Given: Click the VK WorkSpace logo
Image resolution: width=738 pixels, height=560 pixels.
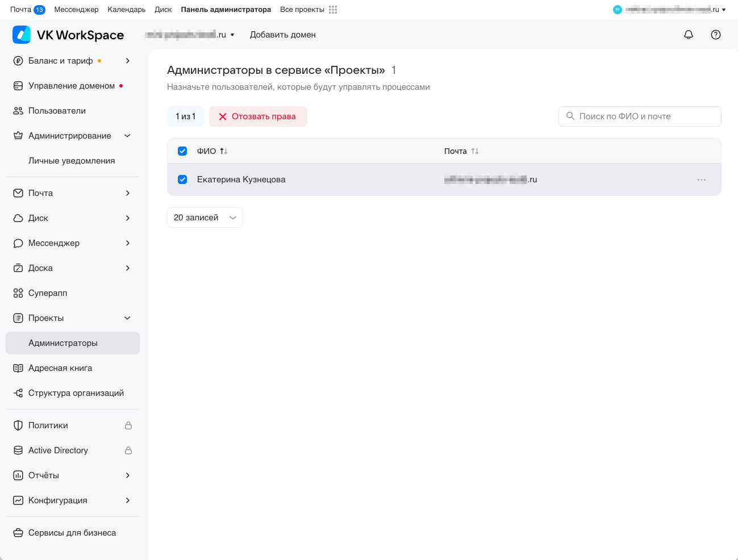Looking at the screenshot, I should (x=68, y=35).
